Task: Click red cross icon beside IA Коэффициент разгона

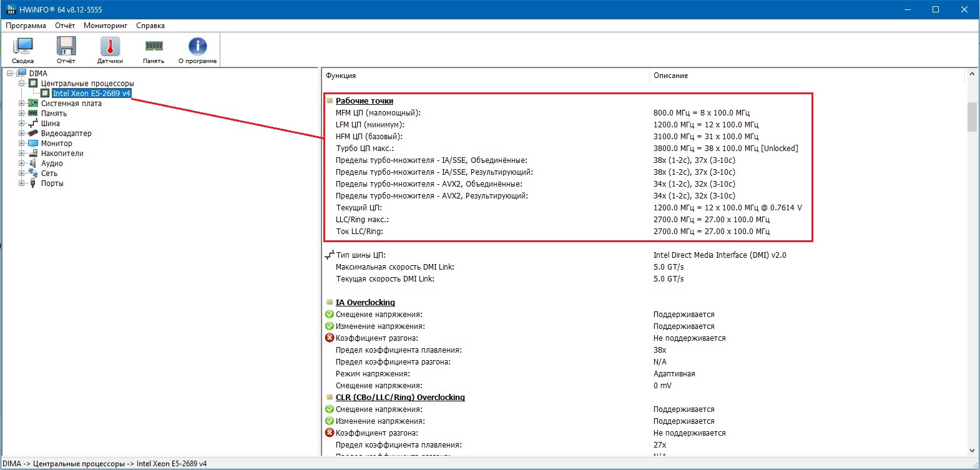Action: click(x=330, y=338)
